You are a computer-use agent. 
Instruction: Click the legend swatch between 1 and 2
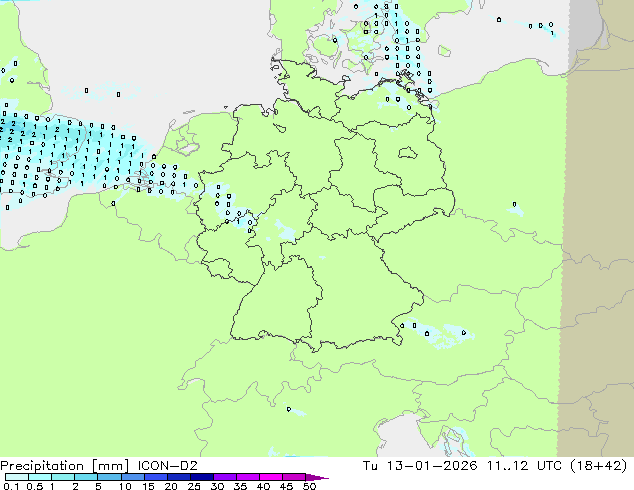(63, 477)
